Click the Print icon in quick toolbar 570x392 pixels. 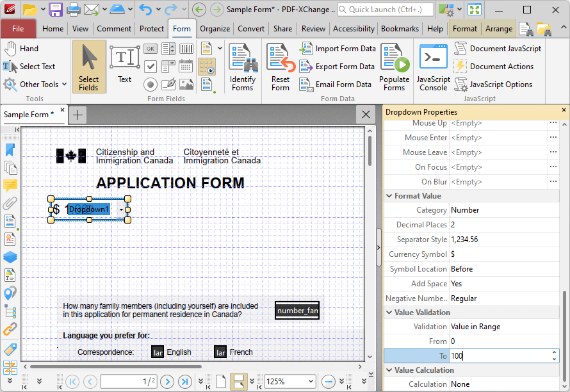coord(73,10)
